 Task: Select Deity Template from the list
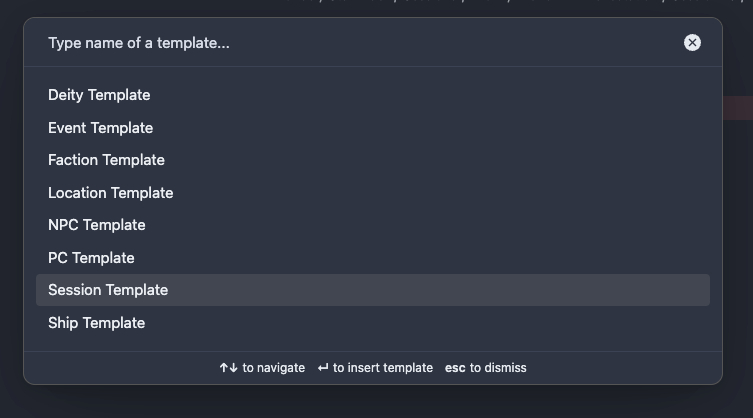pyautogui.click(x=99, y=95)
